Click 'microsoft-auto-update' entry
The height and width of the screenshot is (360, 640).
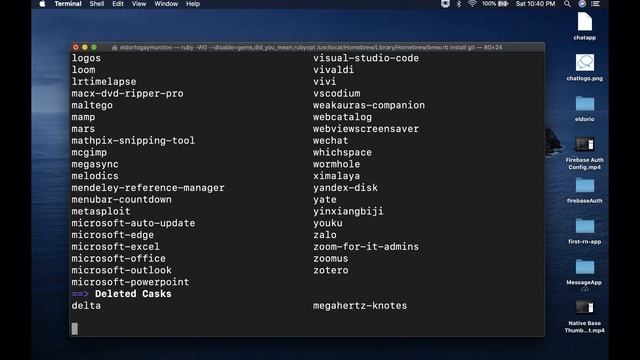pyautogui.click(x=133, y=223)
